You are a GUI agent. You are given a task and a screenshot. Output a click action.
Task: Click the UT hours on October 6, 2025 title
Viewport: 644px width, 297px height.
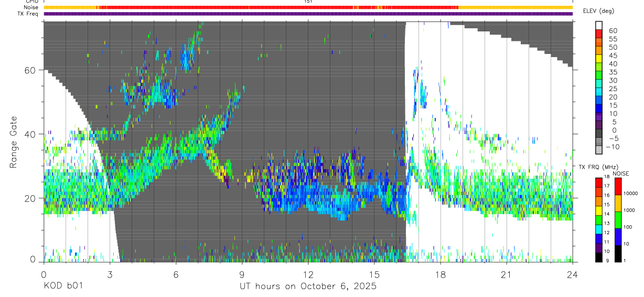pos(308,287)
